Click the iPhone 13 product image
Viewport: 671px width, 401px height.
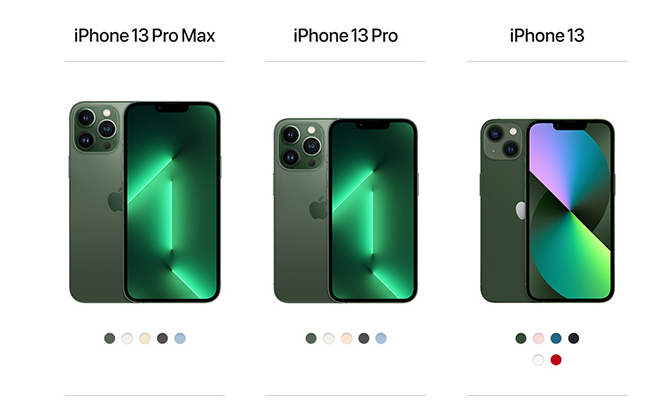point(547,211)
